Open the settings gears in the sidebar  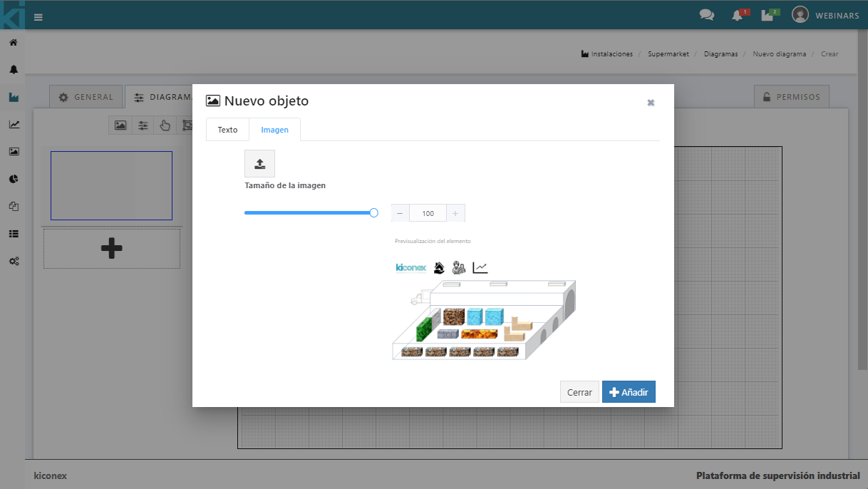click(x=14, y=262)
